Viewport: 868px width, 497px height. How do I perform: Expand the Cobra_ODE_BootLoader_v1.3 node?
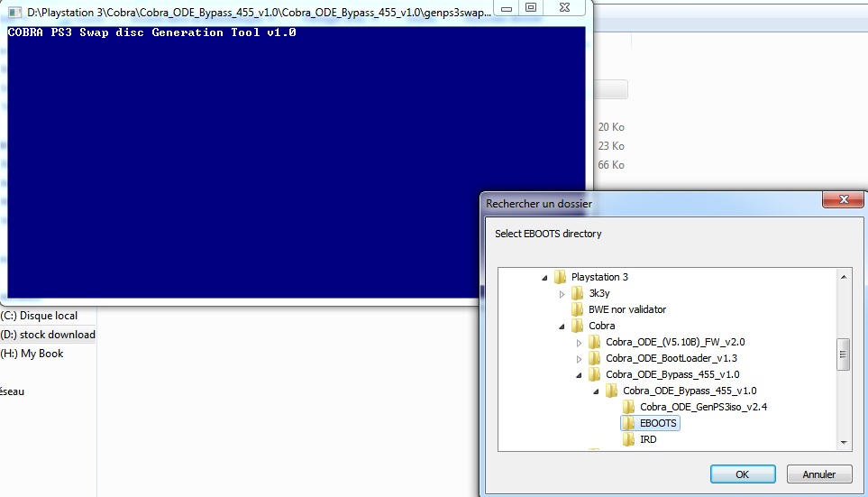579,359
